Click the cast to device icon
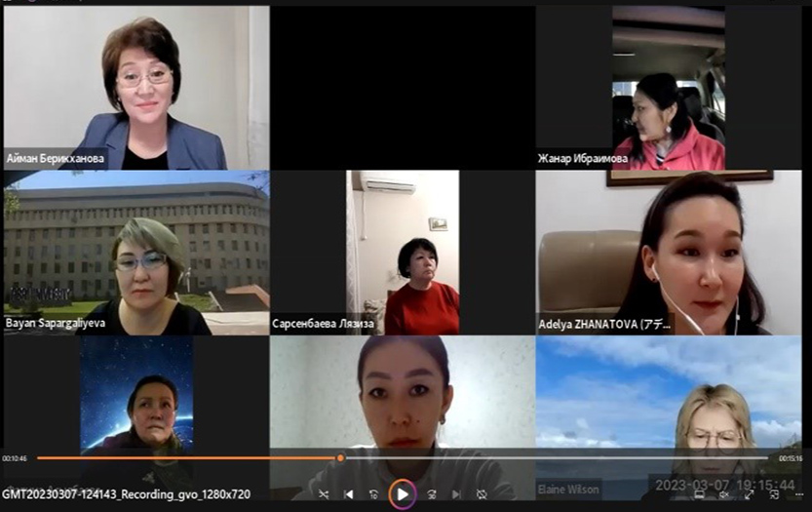 pyautogui.click(x=699, y=494)
